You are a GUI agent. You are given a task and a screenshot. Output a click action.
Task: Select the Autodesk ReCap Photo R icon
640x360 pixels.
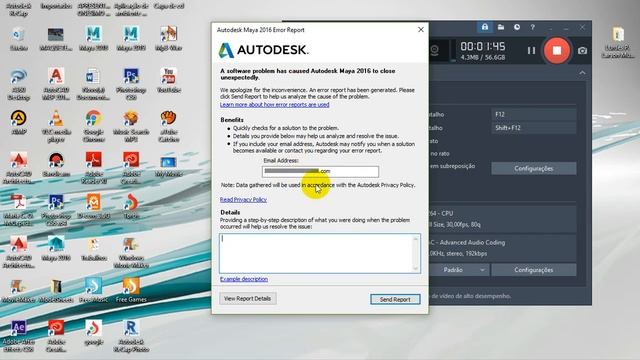click(x=131, y=337)
